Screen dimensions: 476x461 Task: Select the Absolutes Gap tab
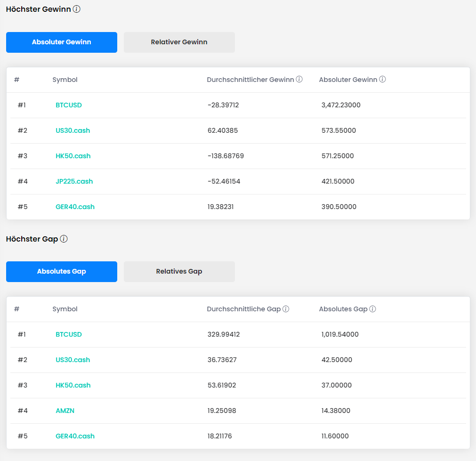[62, 272]
